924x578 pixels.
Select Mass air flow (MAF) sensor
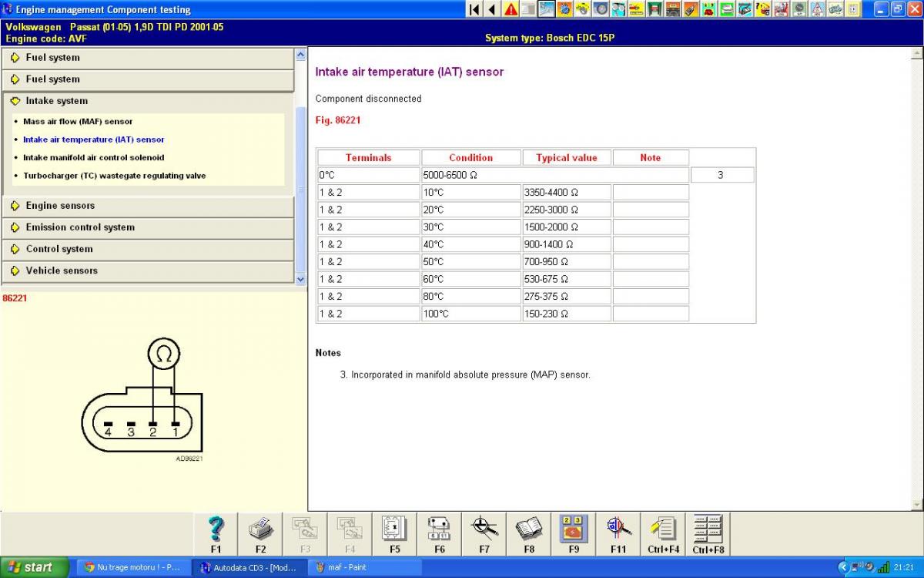pos(78,122)
